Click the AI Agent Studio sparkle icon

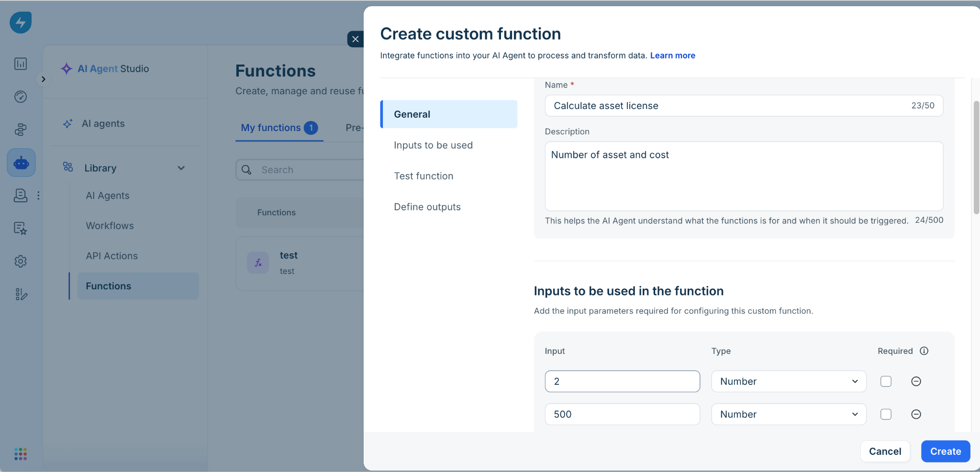[67, 68]
